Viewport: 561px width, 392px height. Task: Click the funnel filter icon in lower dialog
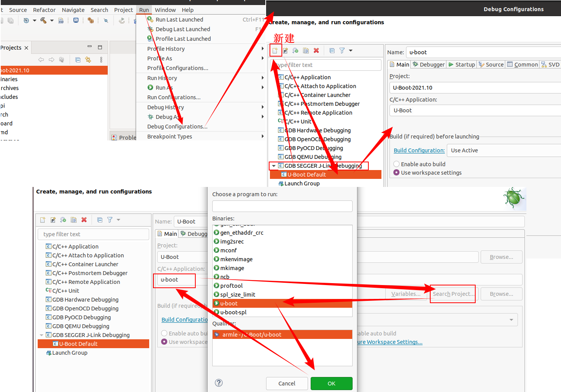point(110,220)
